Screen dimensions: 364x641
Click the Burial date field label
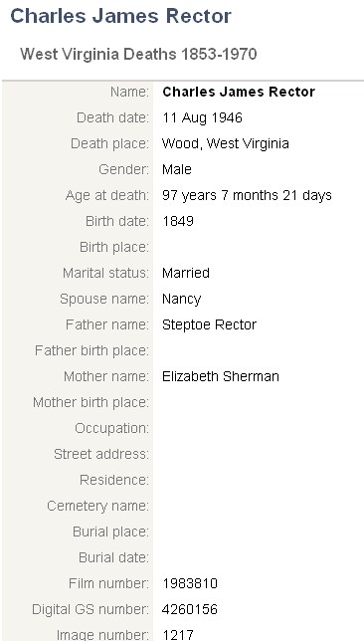(x=114, y=557)
